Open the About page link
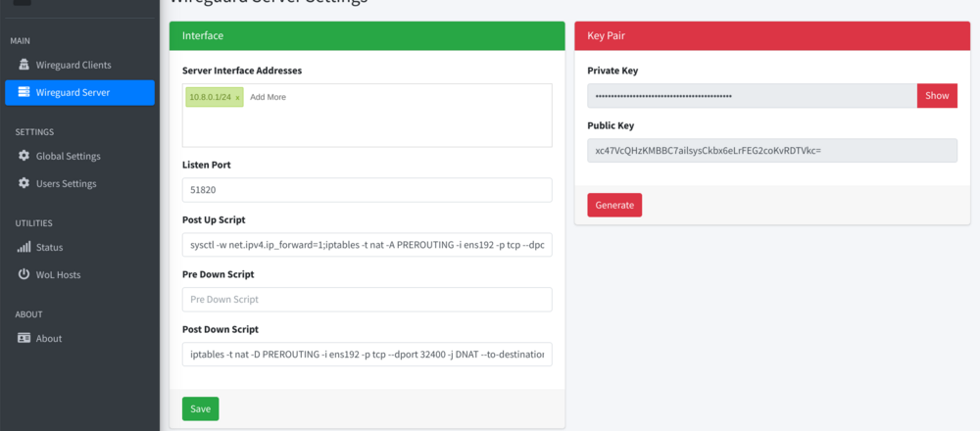Image resolution: width=980 pixels, height=431 pixels. click(x=80, y=338)
